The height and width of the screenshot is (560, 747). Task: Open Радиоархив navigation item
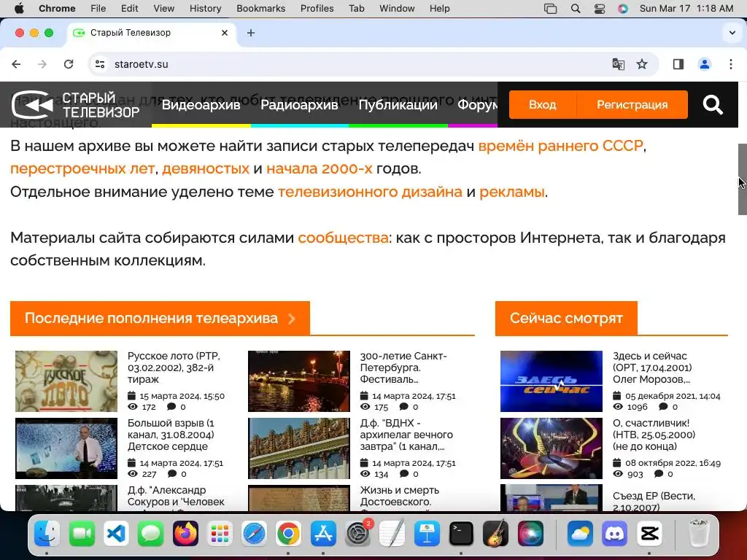[299, 105]
